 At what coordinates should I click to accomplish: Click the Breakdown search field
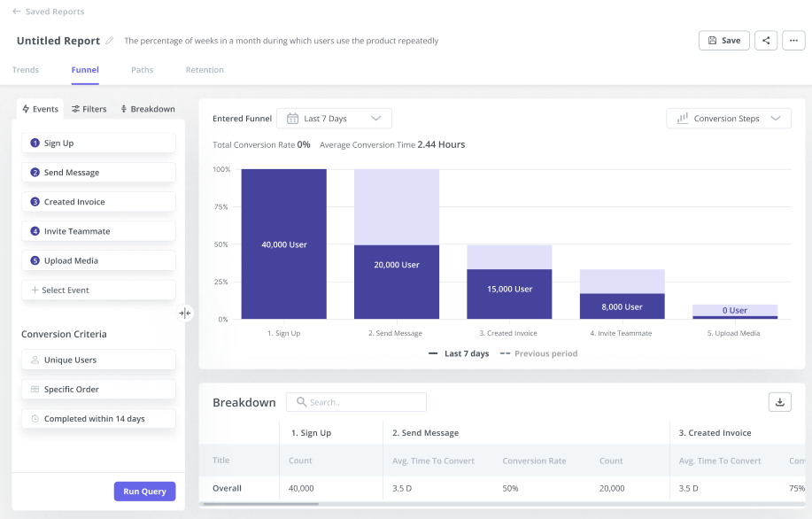tap(356, 402)
